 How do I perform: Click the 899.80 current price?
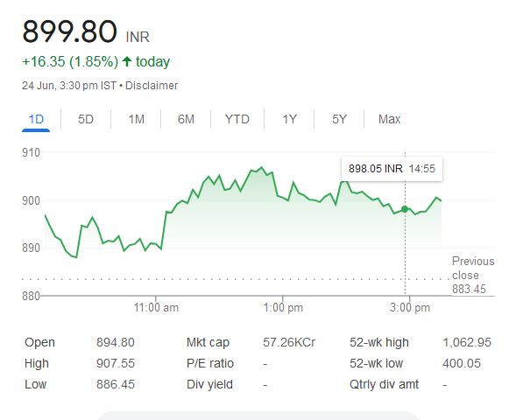click(x=69, y=32)
